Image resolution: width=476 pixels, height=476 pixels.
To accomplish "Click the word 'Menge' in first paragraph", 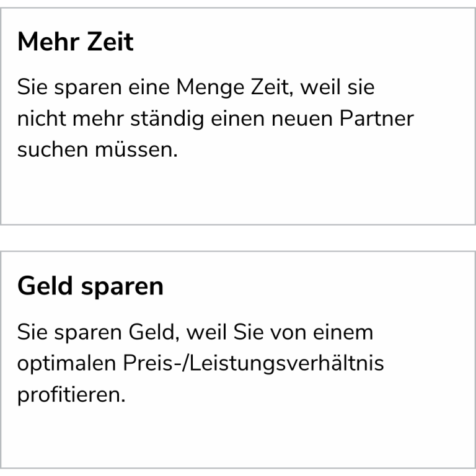I will click(x=210, y=88).
